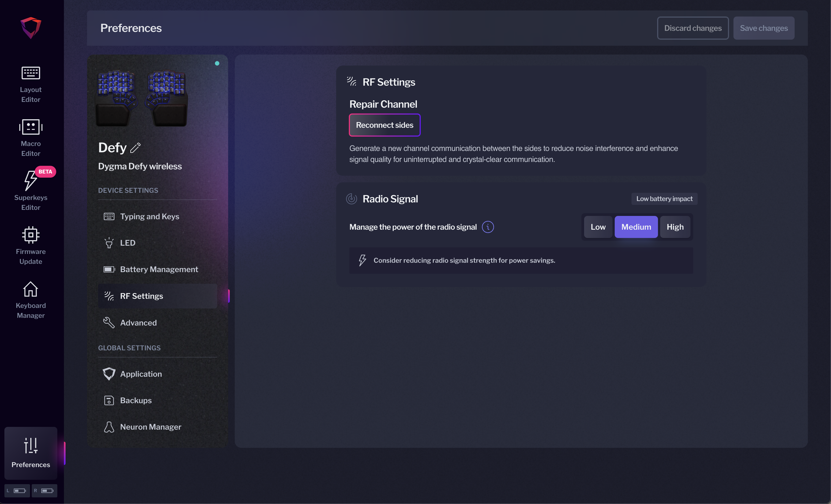Click the right side battery indicator

click(45, 491)
